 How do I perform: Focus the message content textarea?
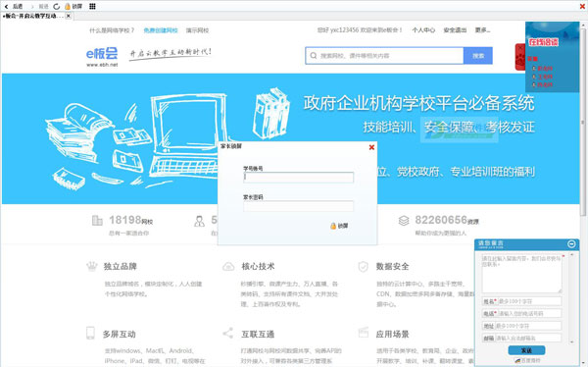coord(521,274)
